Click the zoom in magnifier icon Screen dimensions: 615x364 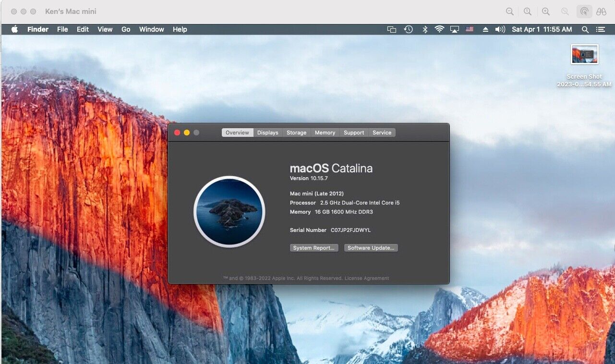[546, 12]
